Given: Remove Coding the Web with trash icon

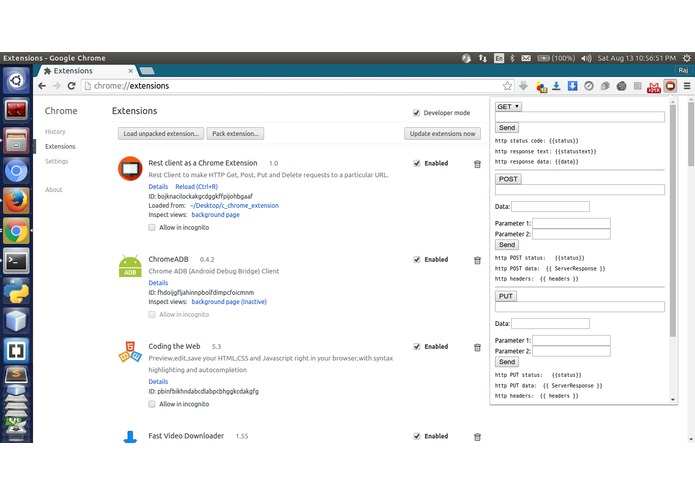Looking at the screenshot, I should [477, 347].
